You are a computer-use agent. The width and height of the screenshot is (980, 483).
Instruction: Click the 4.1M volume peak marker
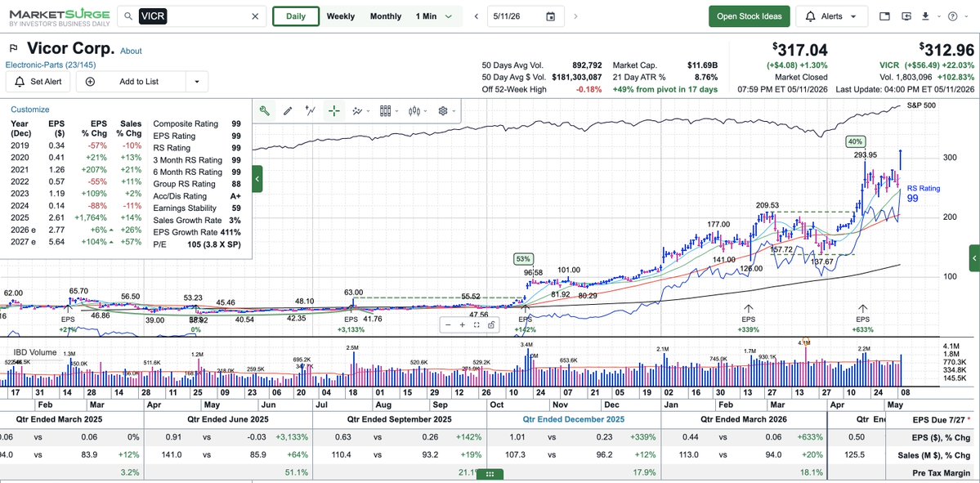pyautogui.click(x=805, y=342)
